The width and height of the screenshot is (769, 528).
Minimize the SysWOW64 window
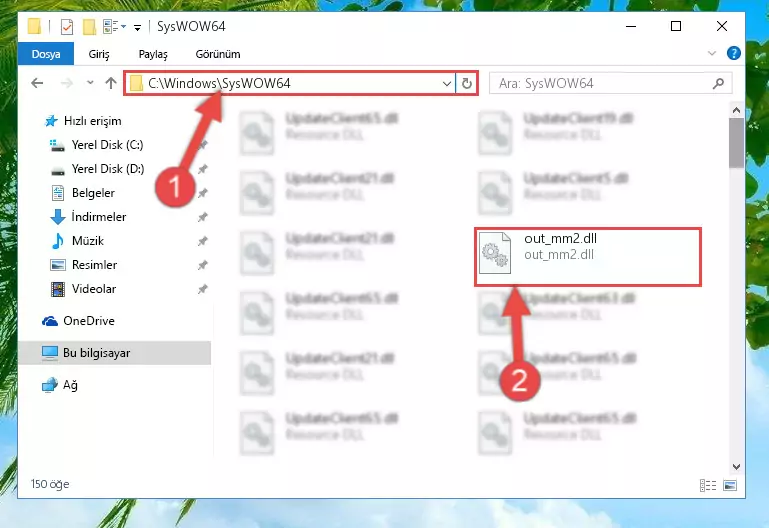pyautogui.click(x=631, y=26)
